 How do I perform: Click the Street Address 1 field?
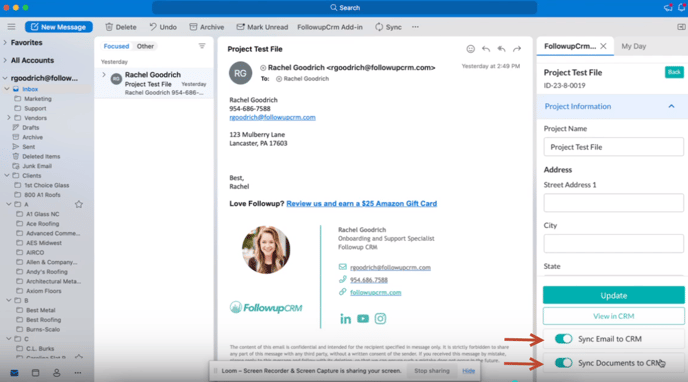(613, 203)
